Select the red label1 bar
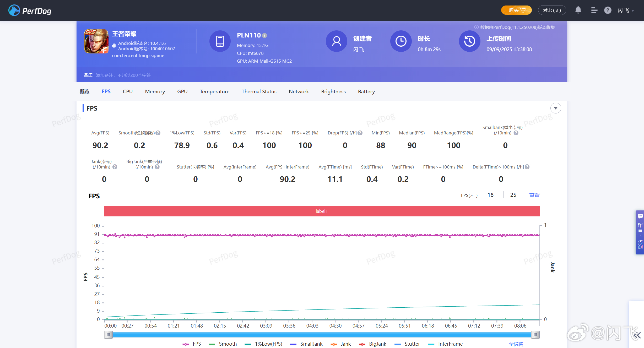This screenshot has height=348, width=644. 322,211
